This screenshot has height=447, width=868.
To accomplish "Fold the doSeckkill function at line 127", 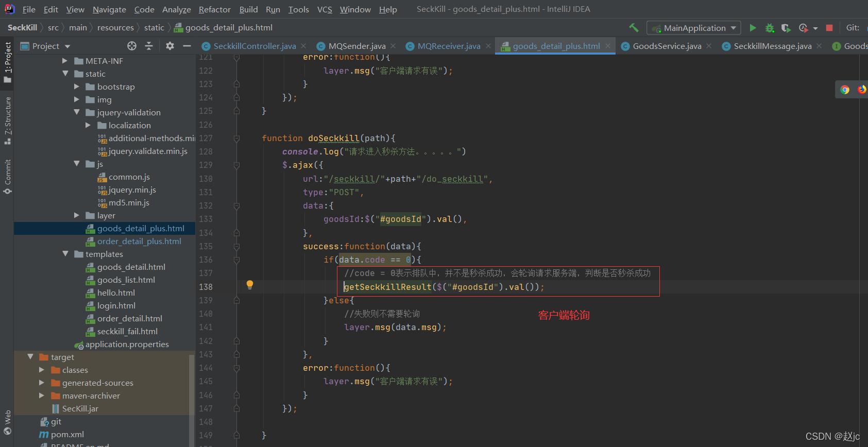I will click(x=236, y=138).
